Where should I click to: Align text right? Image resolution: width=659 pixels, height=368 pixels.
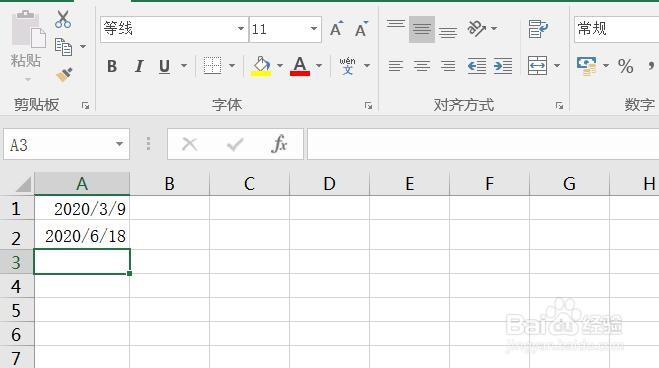[x=448, y=66]
